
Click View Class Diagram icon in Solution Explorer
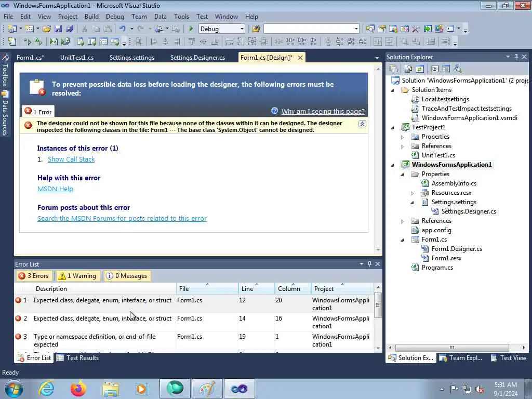click(457, 69)
